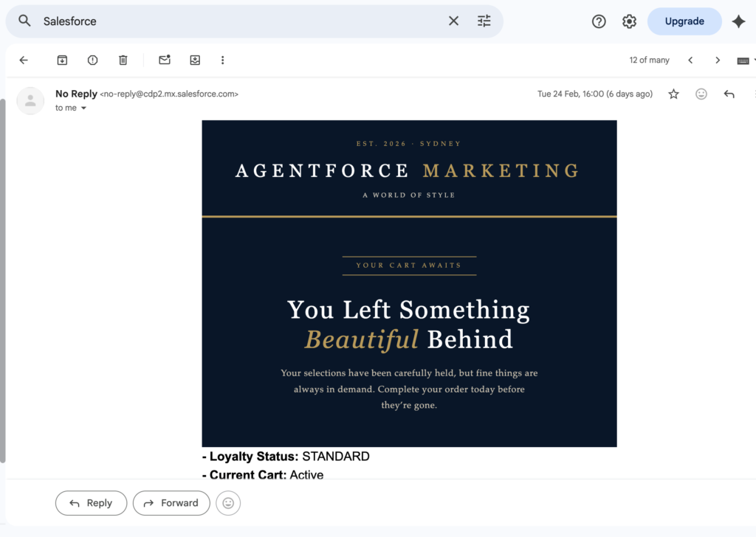Go to the newer email
The image size is (756, 537).
click(x=690, y=60)
